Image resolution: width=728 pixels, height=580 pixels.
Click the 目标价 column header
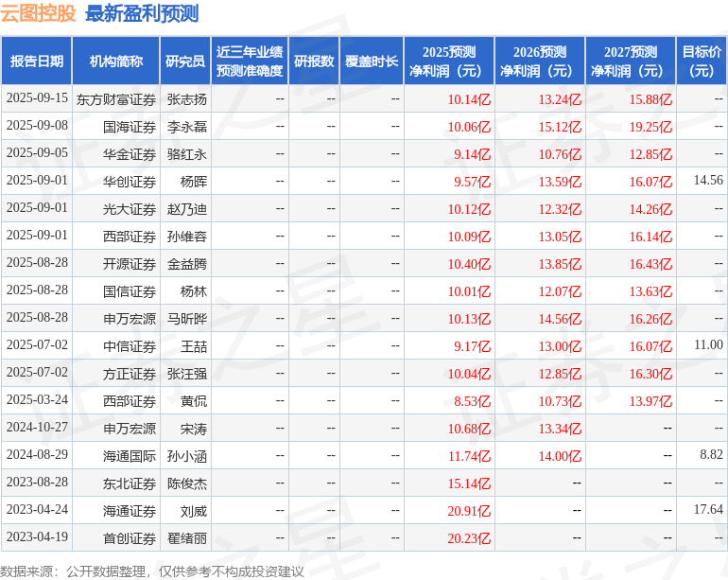702,62
